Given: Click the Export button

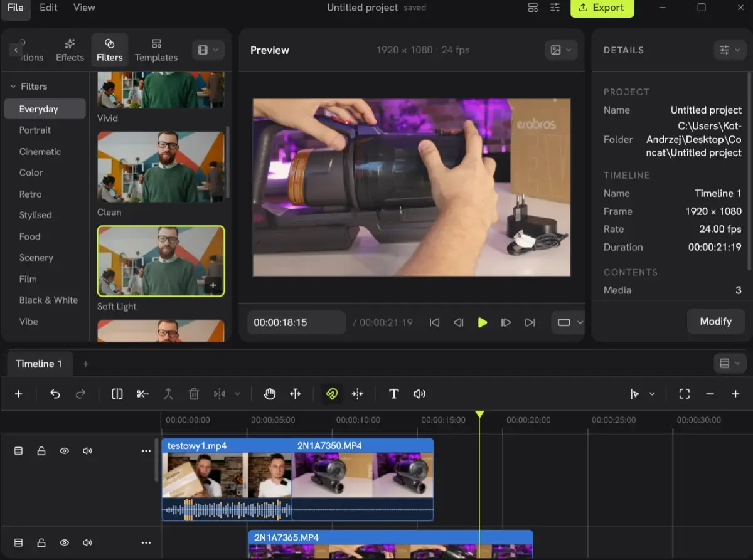Looking at the screenshot, I should pos(602,8).
